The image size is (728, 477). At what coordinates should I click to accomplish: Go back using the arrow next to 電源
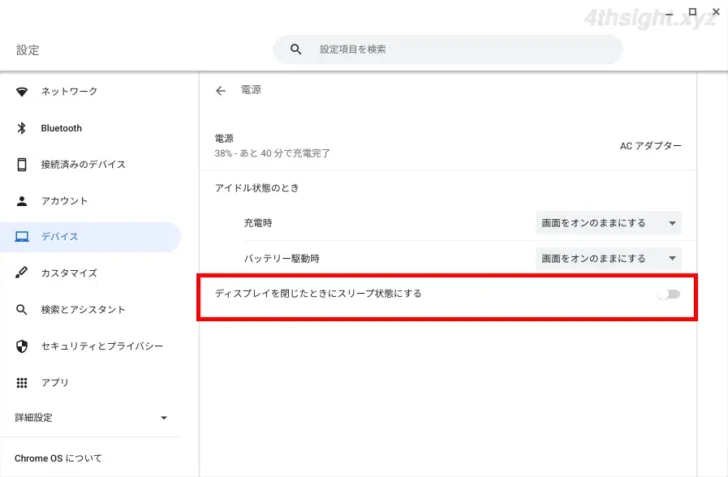[x=221, y=91]
